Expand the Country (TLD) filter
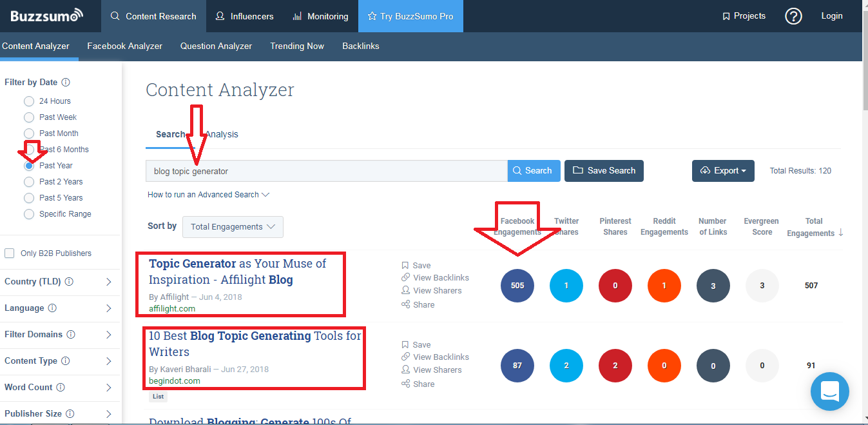 pos(108,282)
